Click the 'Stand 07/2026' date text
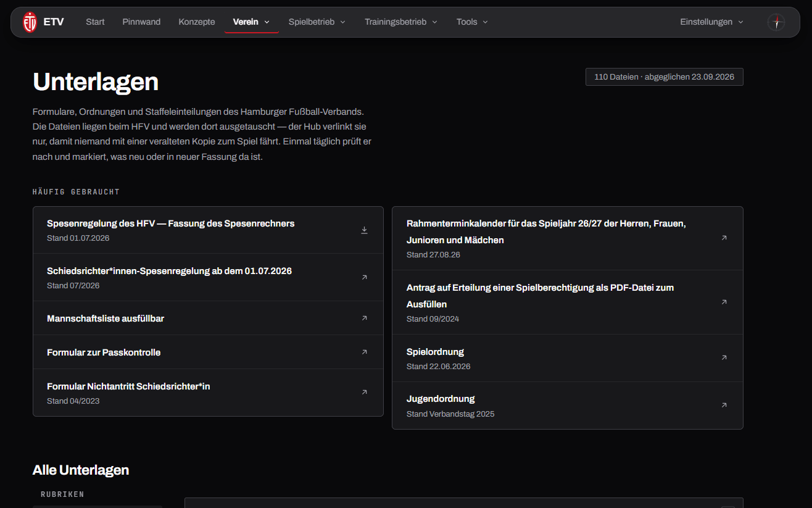Viewport: 812px width, 508px height. pyautogui.click(x=73, y=286)
